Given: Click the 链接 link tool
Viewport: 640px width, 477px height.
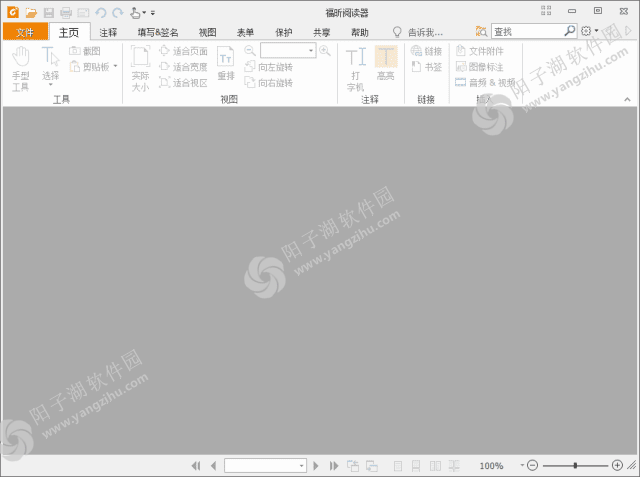Looking at the screenshot, I should (426, 51).
